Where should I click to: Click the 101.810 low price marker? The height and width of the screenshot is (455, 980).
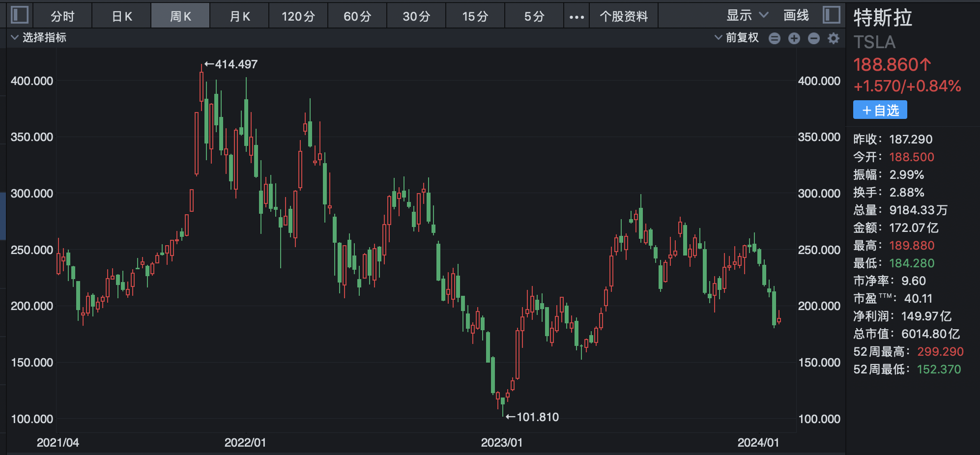533,417
